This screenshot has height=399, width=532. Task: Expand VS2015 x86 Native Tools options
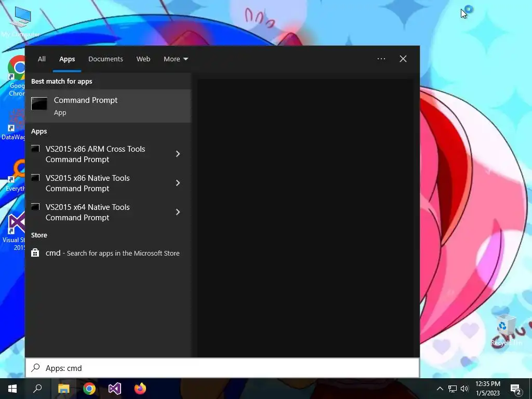178,183
